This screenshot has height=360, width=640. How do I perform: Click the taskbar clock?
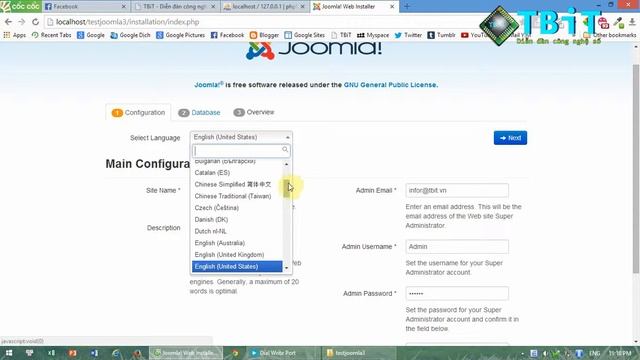(620, 353)
